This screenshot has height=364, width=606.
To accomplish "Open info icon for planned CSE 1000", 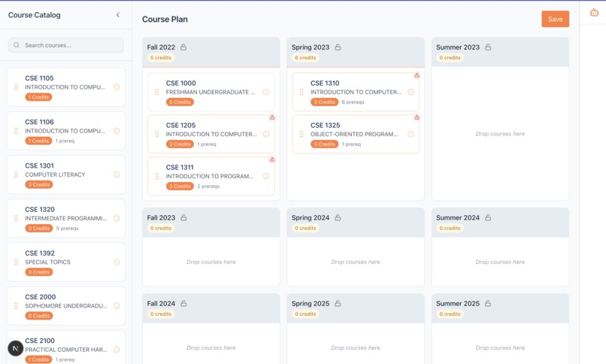I will point(266,92).
